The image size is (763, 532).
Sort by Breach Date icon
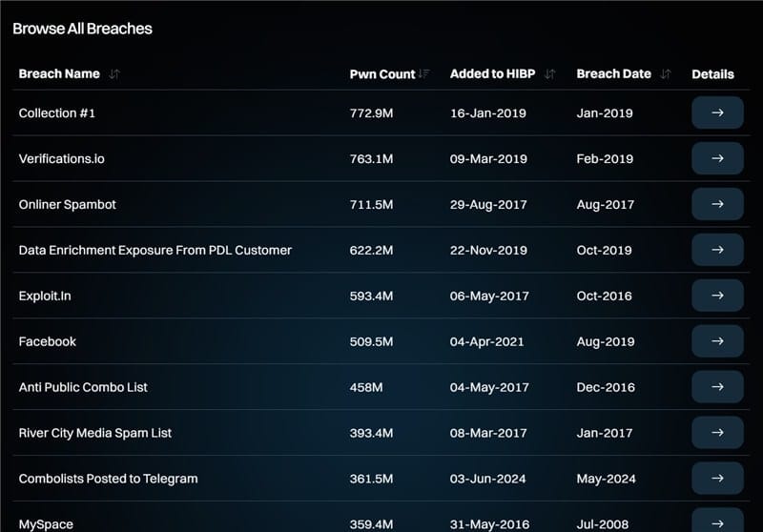pos(666,74)
